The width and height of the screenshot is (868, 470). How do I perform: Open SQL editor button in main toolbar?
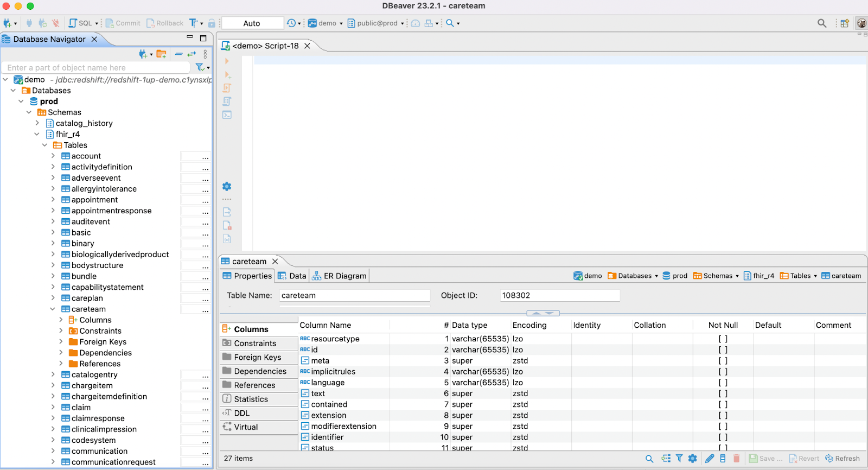(80, 23)
